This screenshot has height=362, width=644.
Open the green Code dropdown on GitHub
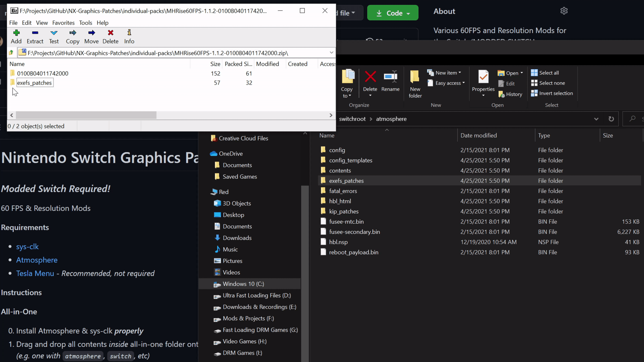[393, 13]
